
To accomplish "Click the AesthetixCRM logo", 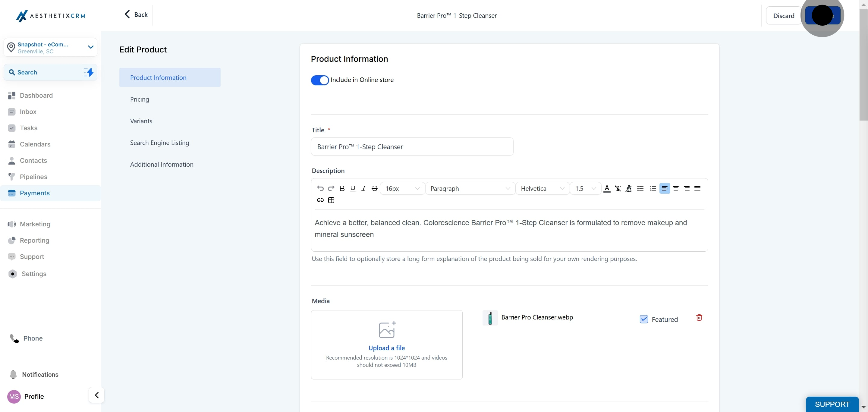I will coord(51,16).
